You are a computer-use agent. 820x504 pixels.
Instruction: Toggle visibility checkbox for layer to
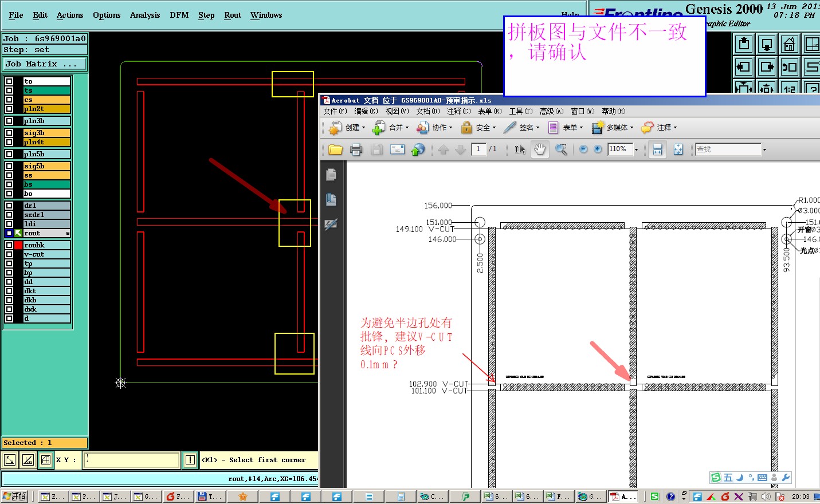(x=9, y=81)
